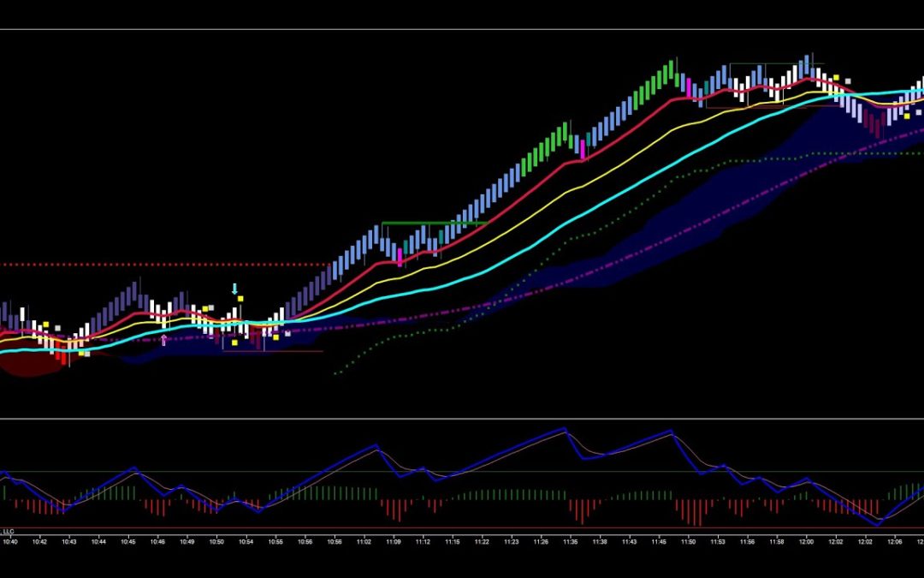
Task: Select the pink up-arrow signal marker
Action: pos(163,338)
